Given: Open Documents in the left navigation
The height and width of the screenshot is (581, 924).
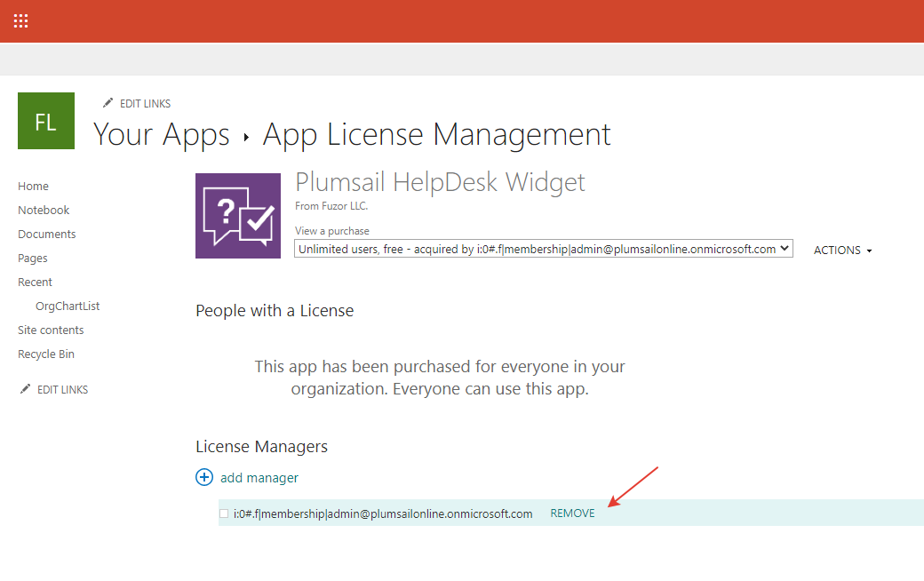Looking at the screenshot, I should [46, 234].
